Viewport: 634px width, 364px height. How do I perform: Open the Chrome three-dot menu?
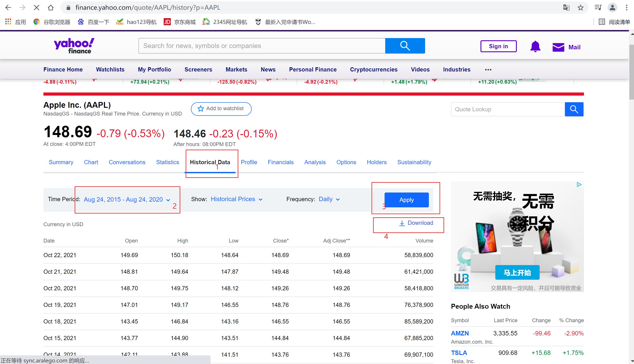click(626, 8)
